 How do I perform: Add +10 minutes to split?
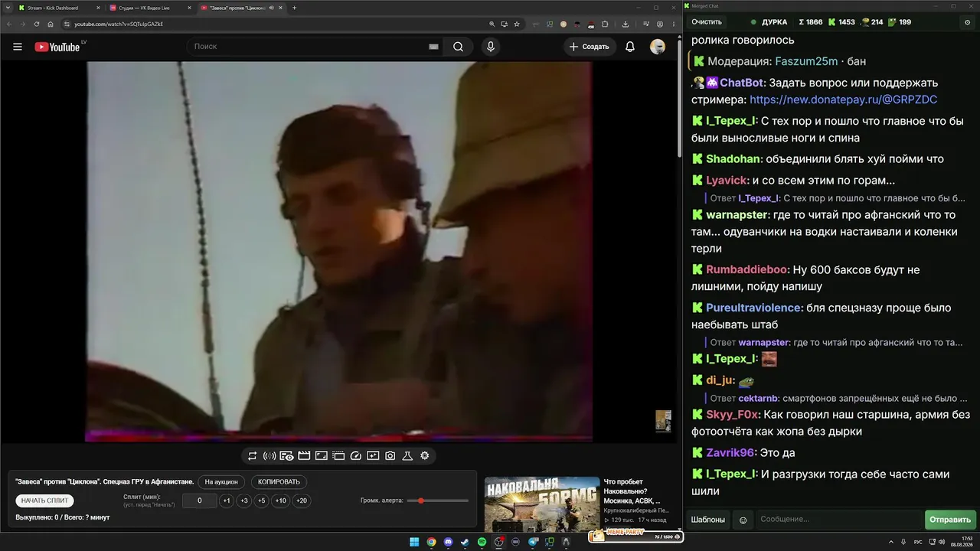click(280, 500)
